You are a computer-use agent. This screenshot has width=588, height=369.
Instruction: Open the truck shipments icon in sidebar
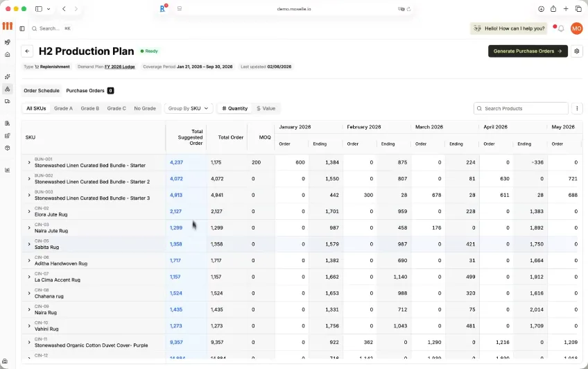tap(7, 101)
